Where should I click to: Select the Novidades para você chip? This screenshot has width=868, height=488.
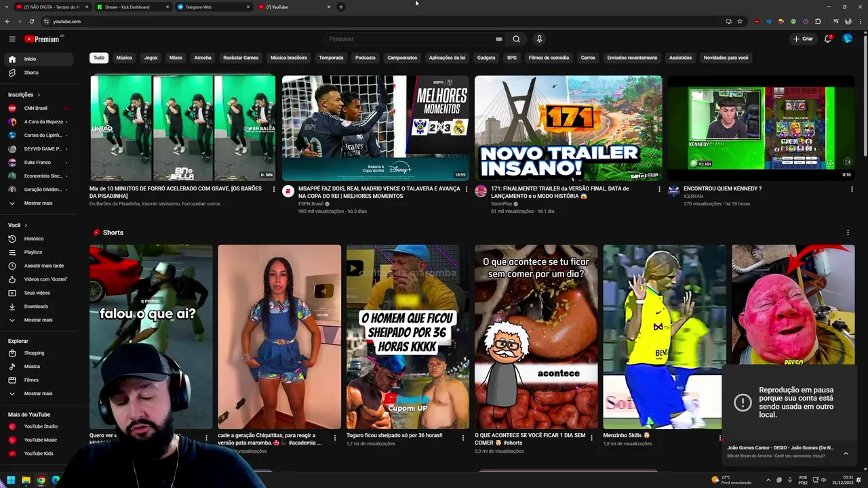pyautogui.click(x=726, y=58)
